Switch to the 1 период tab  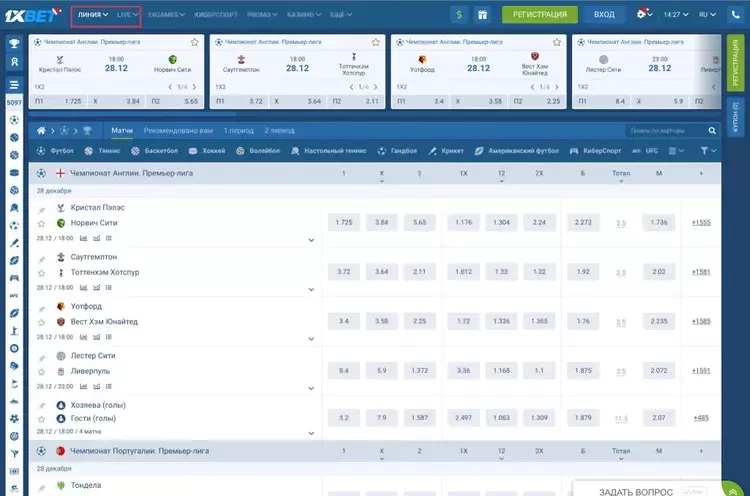tap(239, 131)
